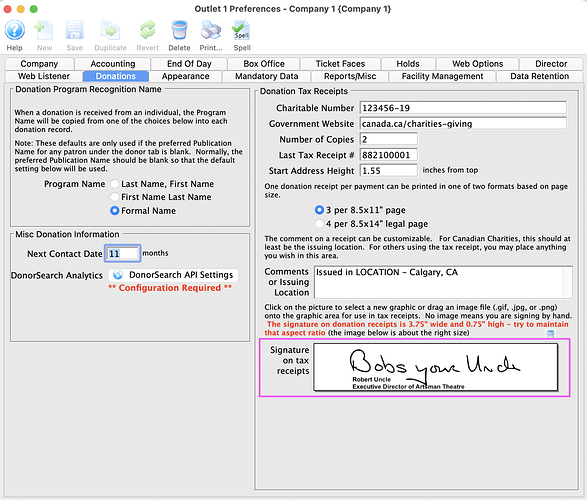Click the Delete trash bin icon
Viewport: 587px width, 500px height.
coord(179,31)
